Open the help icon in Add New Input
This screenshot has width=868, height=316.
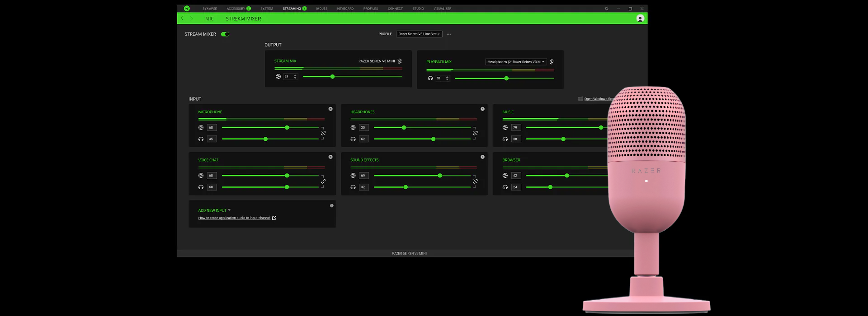coord(331,206)
